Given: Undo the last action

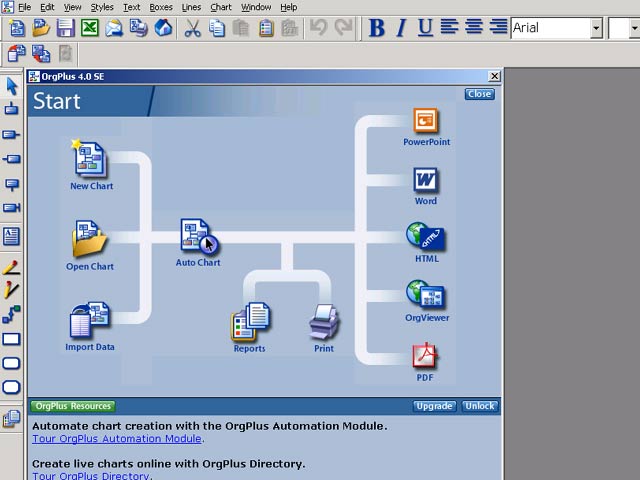Looking at the screenshot, I should point(319,28).
